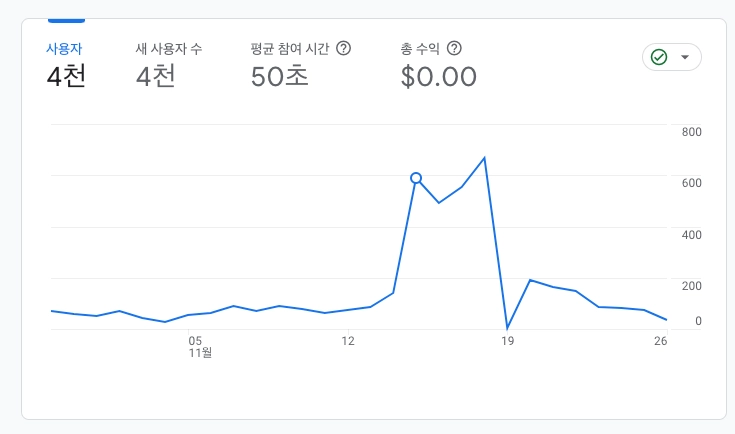
Task: Click the 800 value on the y-axis
Action: coord(692,132)
